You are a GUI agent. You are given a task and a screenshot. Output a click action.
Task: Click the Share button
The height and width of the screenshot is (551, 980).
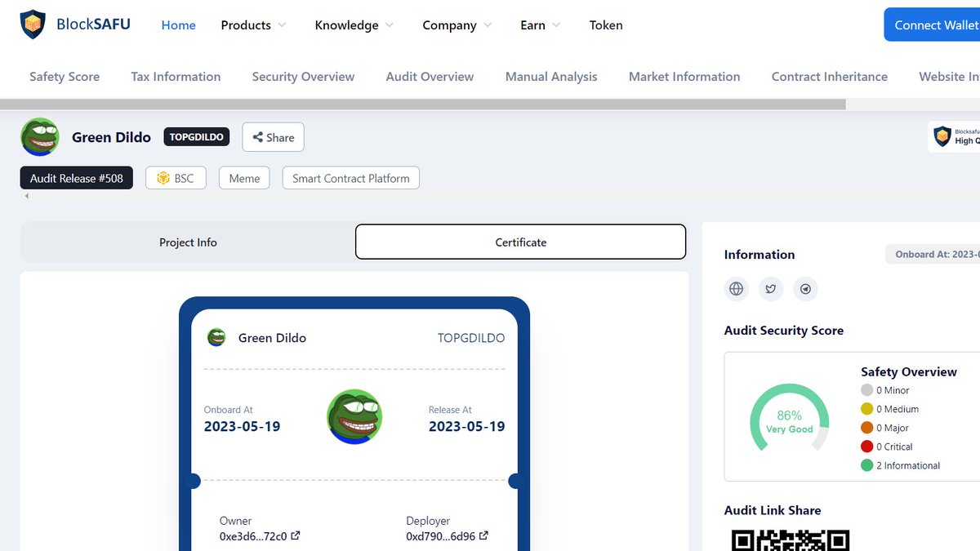click(x=273, y=137)
